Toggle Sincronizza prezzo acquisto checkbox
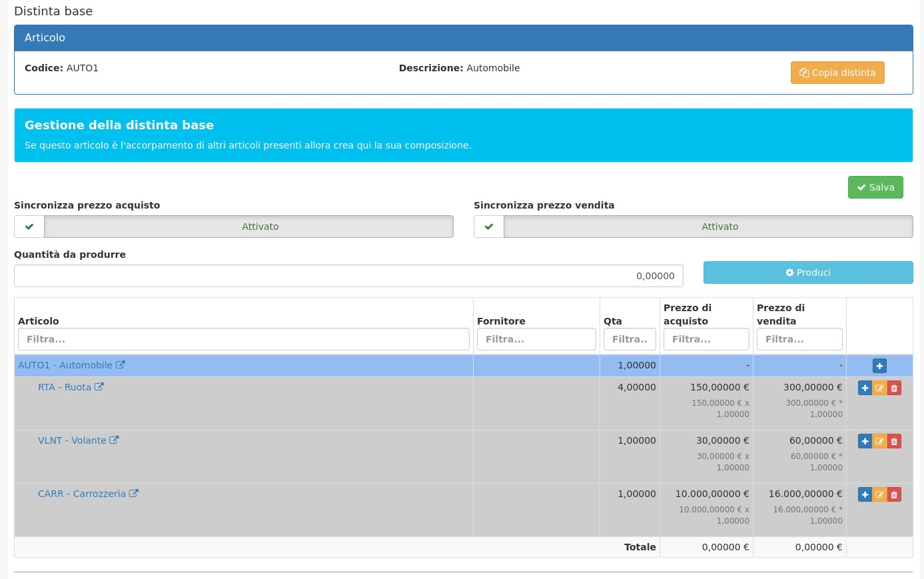This screenshot has height=579, width=924. tap(29, 227)
